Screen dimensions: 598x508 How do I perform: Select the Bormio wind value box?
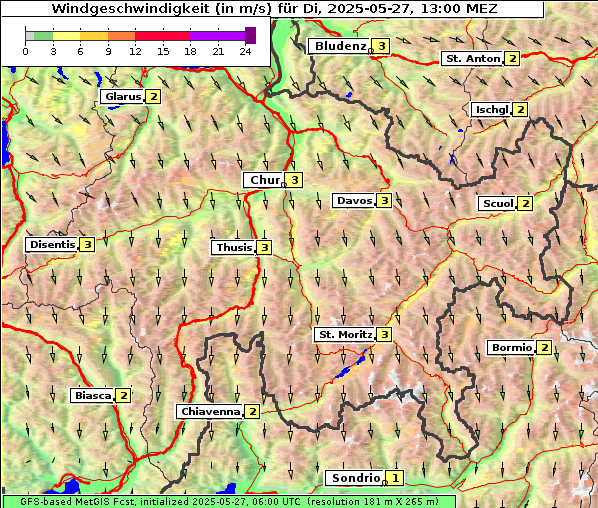tap(544, 348)
